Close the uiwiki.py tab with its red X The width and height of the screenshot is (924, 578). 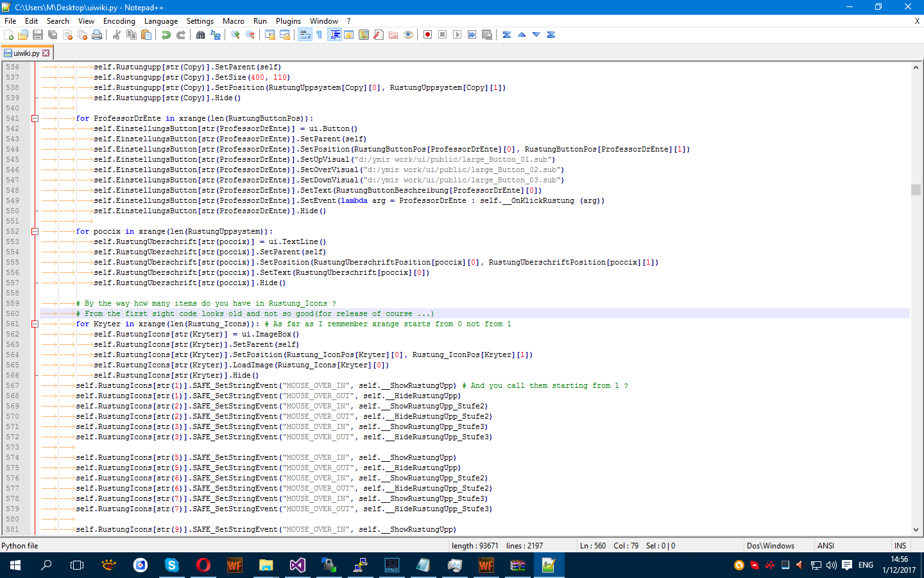[x=46, y=53]
